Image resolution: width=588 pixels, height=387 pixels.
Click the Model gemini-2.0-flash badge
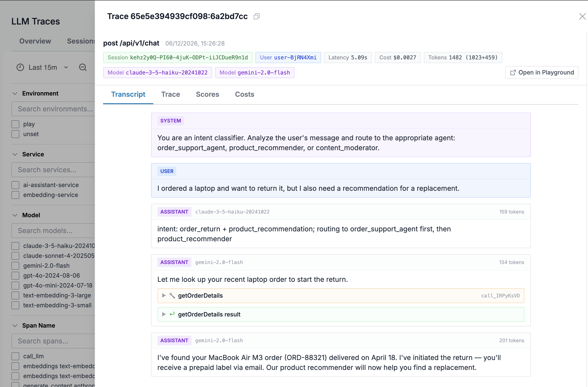point(255,73)
